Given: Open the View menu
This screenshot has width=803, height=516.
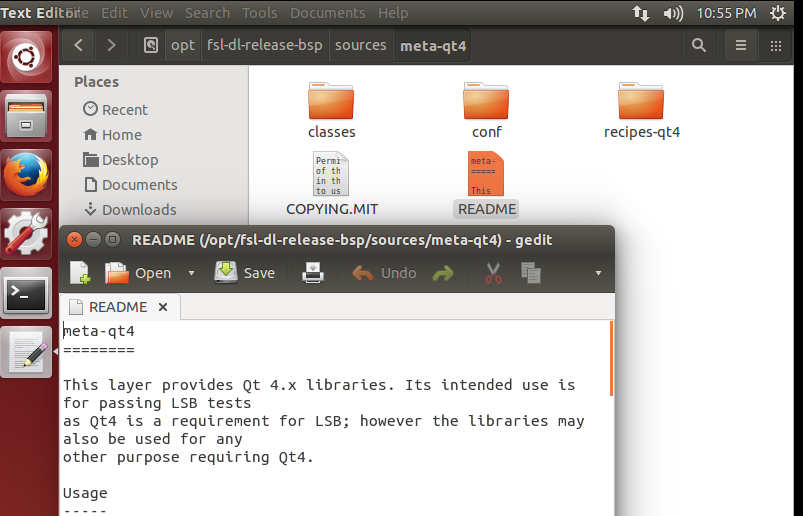Looking at the screenshot, I should pyautogui.click(x=156, y=13).
